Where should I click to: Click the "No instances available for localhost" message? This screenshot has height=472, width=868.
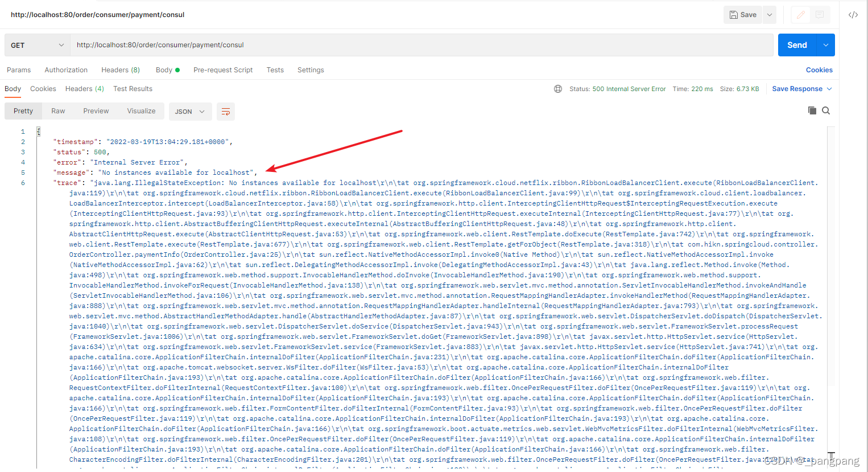(175, 173)
